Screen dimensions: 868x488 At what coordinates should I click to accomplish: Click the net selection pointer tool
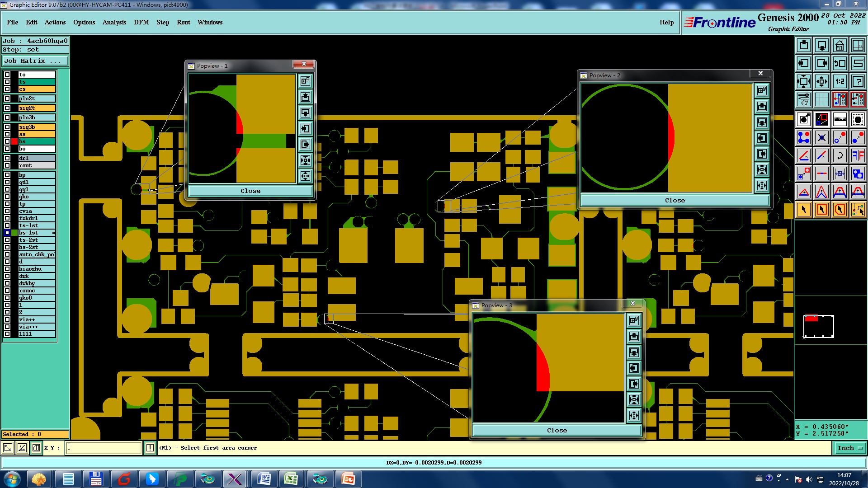[858, 210]
